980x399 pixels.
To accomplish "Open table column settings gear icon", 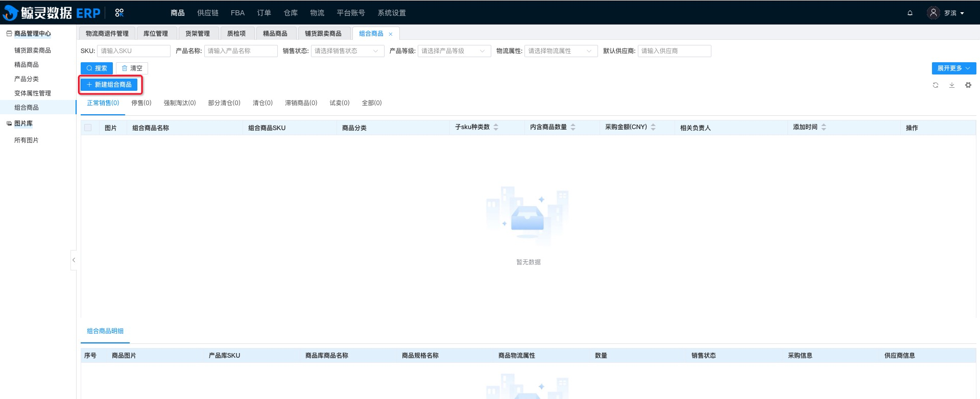I will point(968,85).
